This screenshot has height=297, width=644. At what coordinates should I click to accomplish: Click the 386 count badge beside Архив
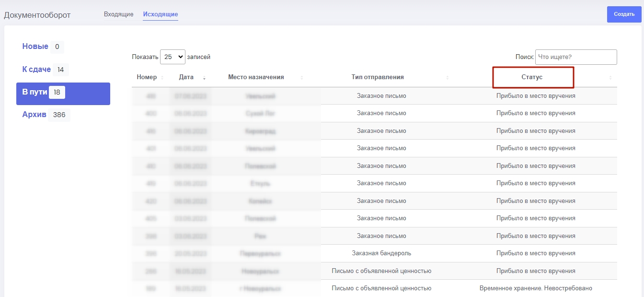(59, 115)
